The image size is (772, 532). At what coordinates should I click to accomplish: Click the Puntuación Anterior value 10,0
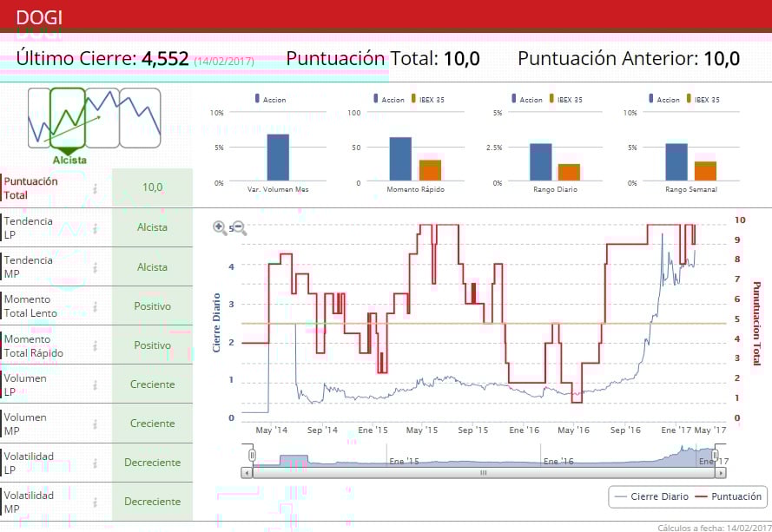tap(722, 58)
